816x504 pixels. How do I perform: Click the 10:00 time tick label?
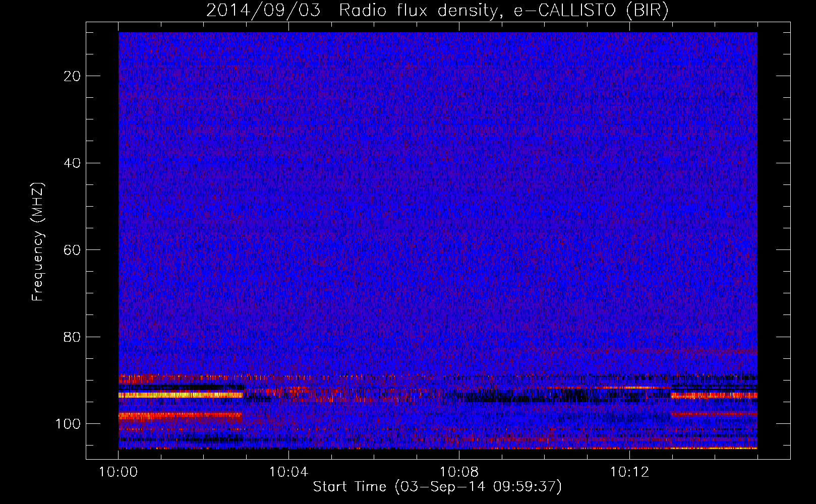point(119,472)
